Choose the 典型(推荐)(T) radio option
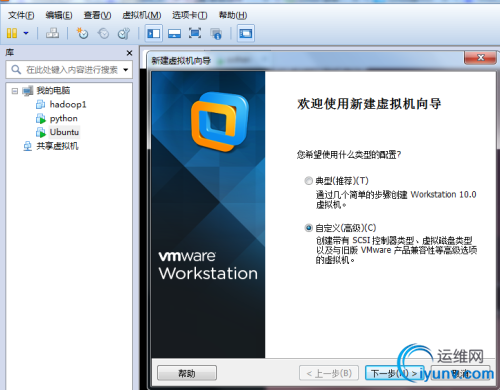500x390 pixels. point(309,181)
